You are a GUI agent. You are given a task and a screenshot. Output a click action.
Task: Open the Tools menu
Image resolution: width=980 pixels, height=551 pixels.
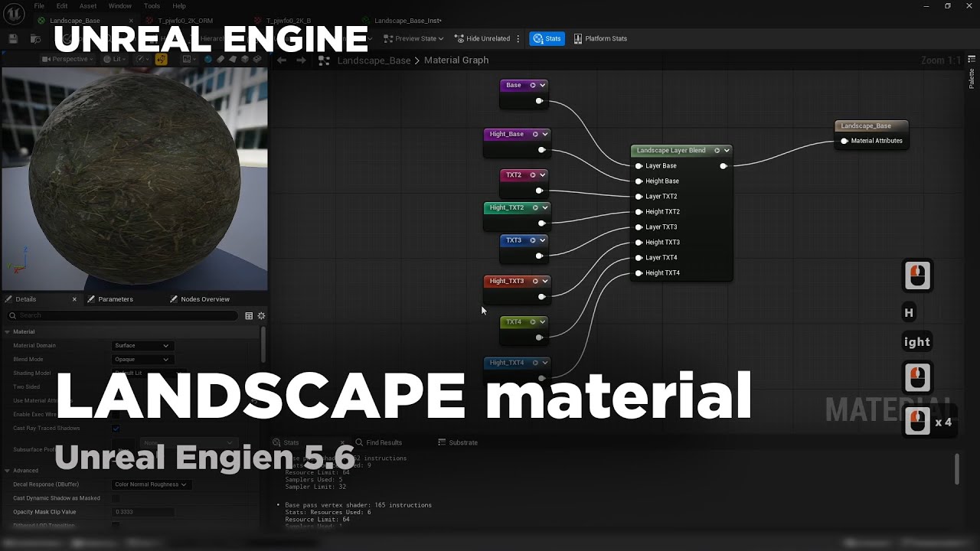(x=152, y=5)
